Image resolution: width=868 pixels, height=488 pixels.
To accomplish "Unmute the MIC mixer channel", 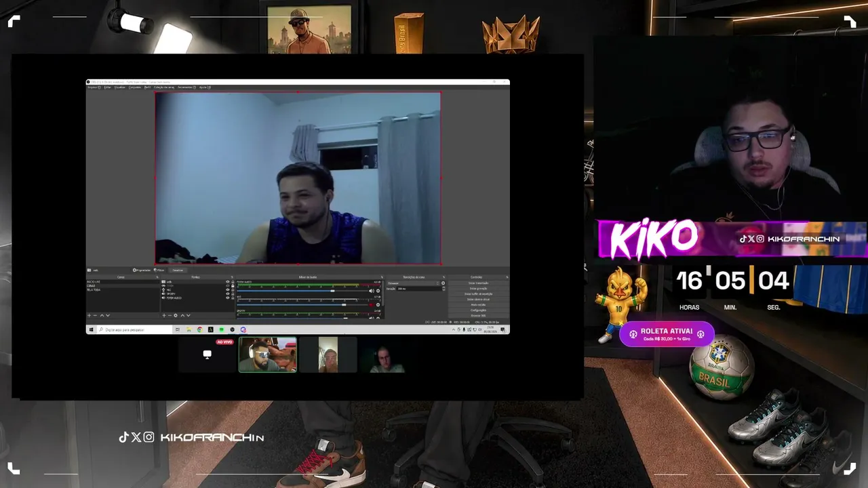I will [x=371, y=305].
